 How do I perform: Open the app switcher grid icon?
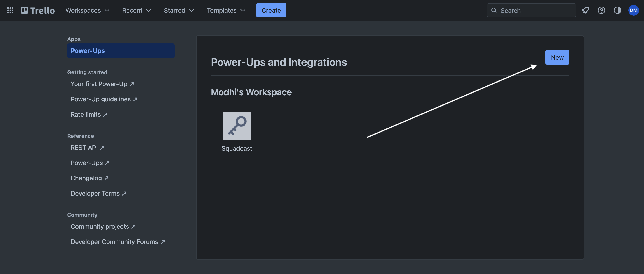click(10, 10)
